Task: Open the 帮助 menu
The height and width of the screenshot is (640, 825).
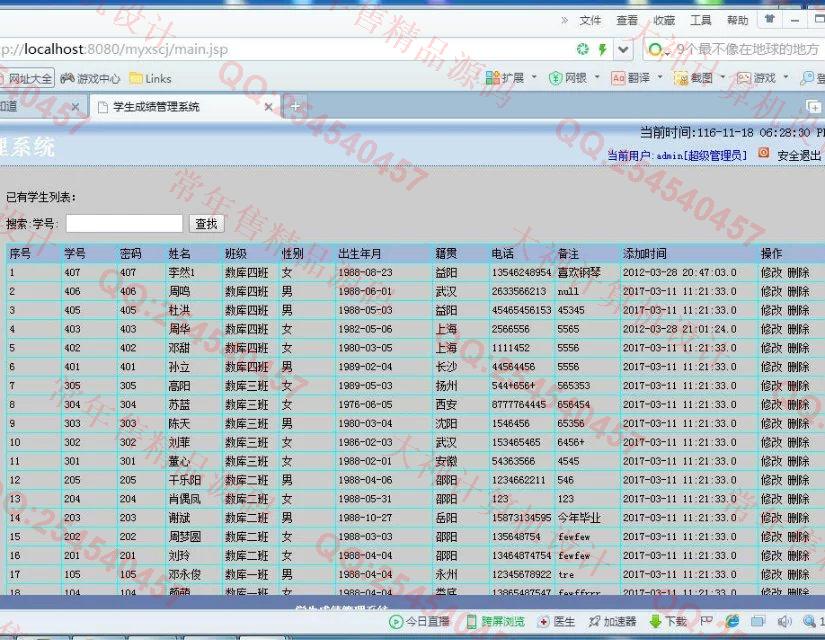Action: click(x=737, y=21)
